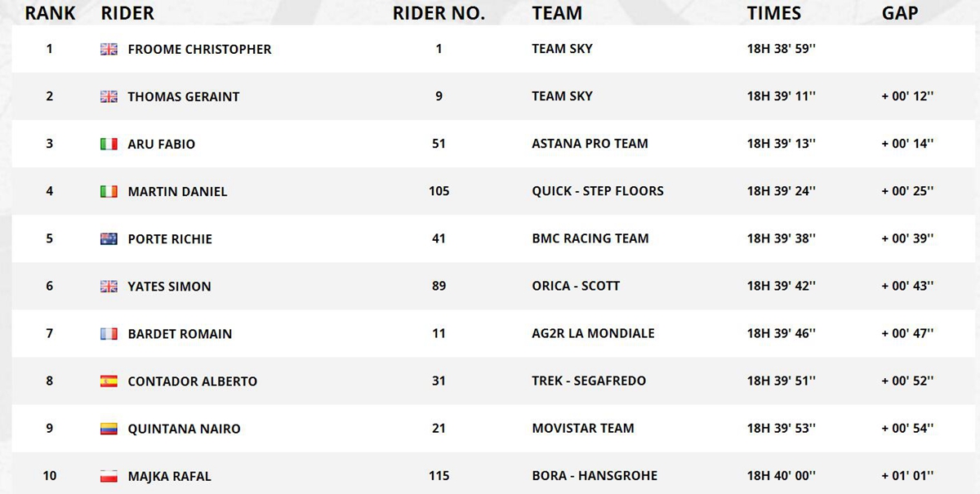980x494 pixels.
Task: Open the BORA - HANSGROHE team link
Action: [595, 475]
